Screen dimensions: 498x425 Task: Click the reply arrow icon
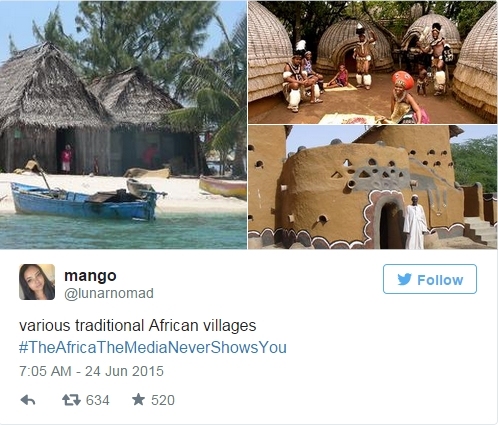(28, 400)
